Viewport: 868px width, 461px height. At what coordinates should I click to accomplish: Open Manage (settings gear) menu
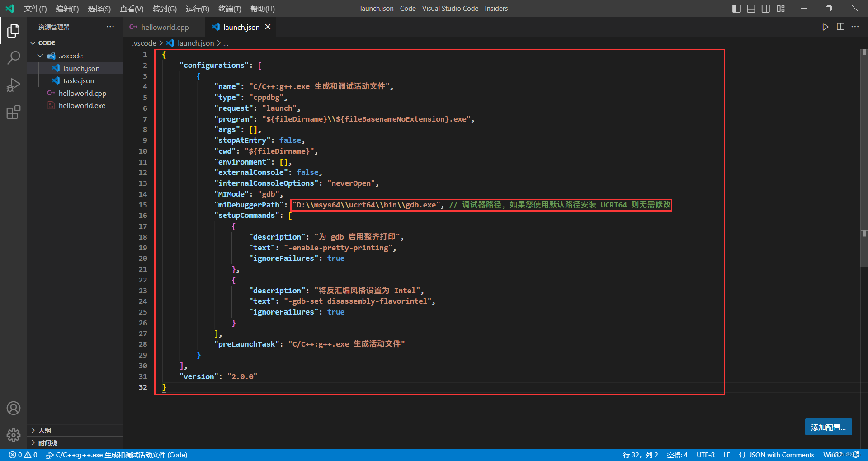click(14, 435)
